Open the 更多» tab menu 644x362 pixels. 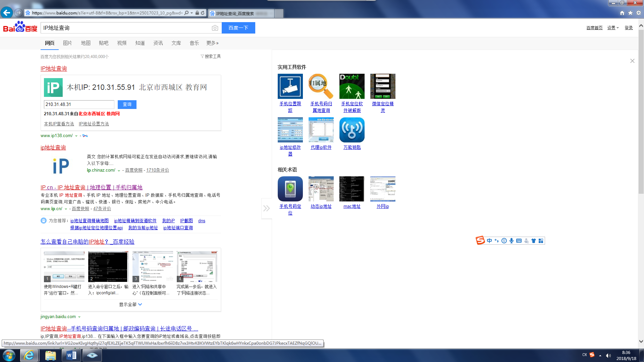pyautogui.click(x=212, y=43)
